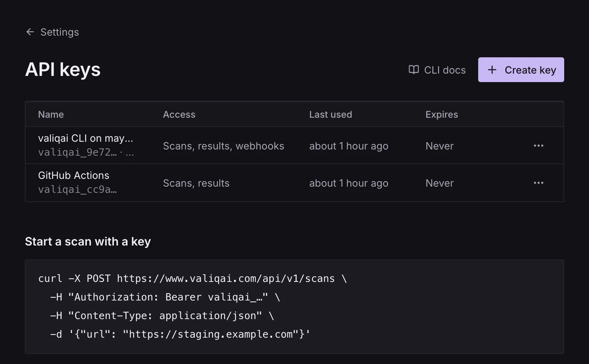Create a new API key
Screen dimensions: 589x364
[521, 70]
